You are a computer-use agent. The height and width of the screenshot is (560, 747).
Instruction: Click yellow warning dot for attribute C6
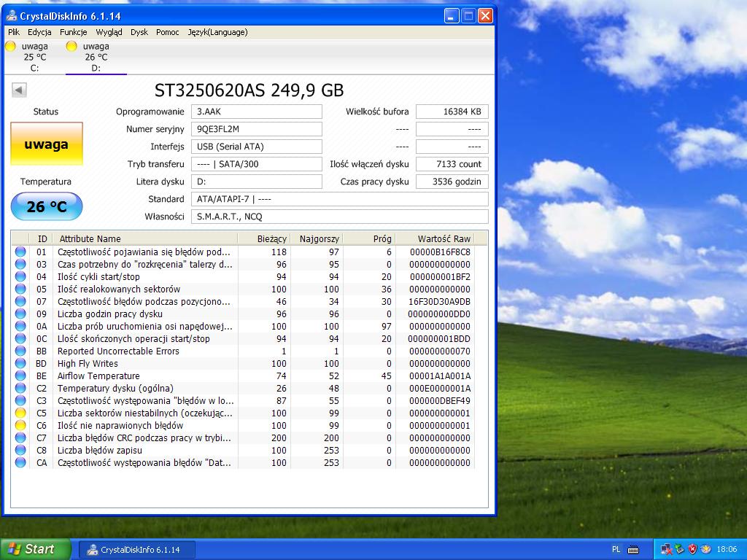pyautogui.click(x=20, y=425)
